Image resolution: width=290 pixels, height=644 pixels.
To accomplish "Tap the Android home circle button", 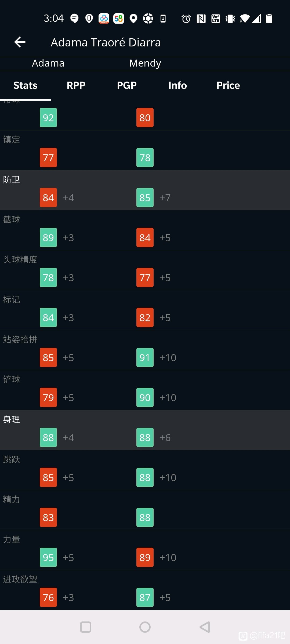I will tap(145, 627).
